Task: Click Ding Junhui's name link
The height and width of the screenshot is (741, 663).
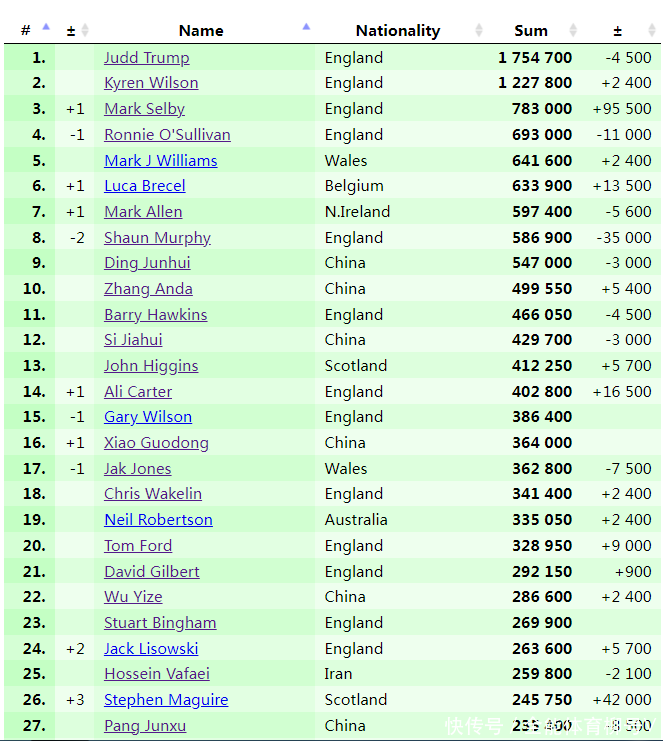Action: point(147,263)
